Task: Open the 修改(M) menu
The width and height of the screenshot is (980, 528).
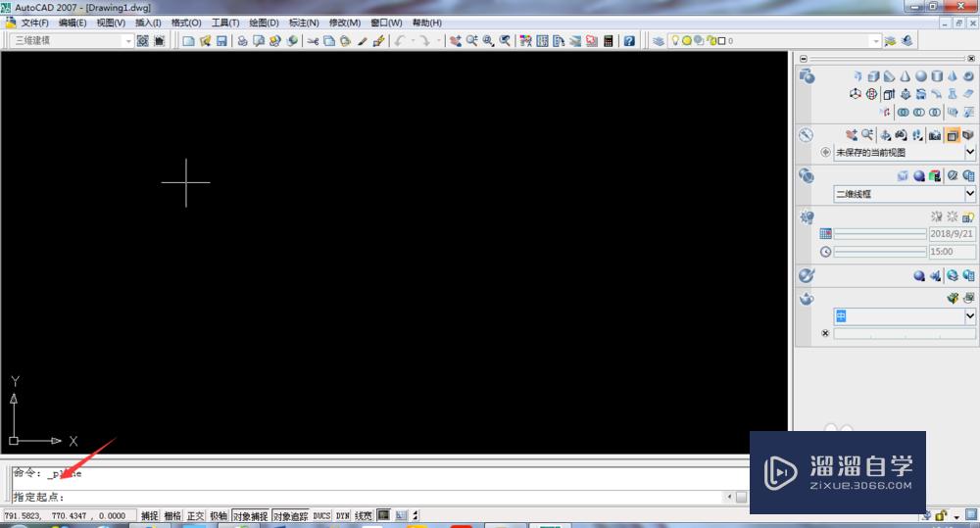Action: (344, 23)
